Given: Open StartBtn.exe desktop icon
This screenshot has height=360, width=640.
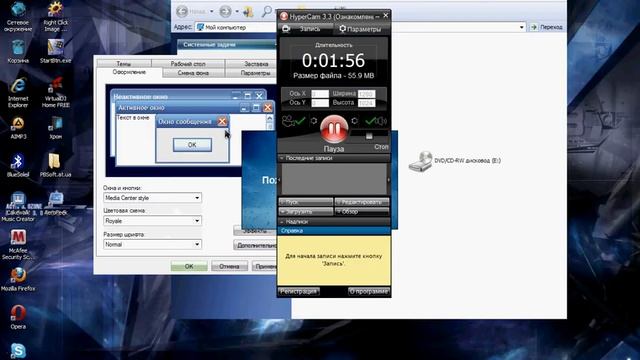Looking at the screenshot, I should coord(56,52).
